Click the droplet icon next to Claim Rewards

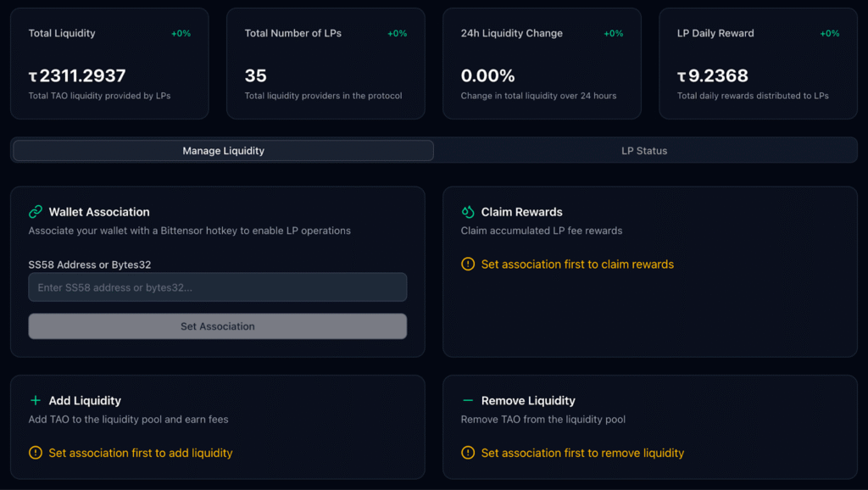click(468, 212)
